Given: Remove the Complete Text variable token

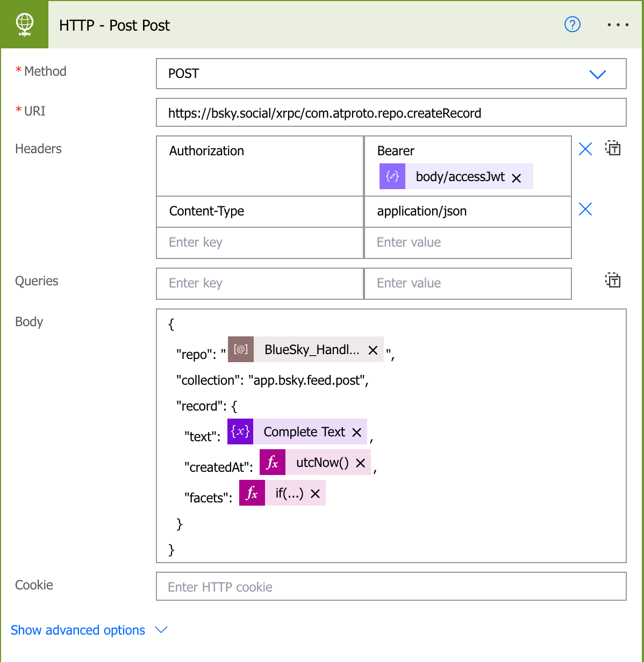Looking at the screenshot, I should pos(356,433).
